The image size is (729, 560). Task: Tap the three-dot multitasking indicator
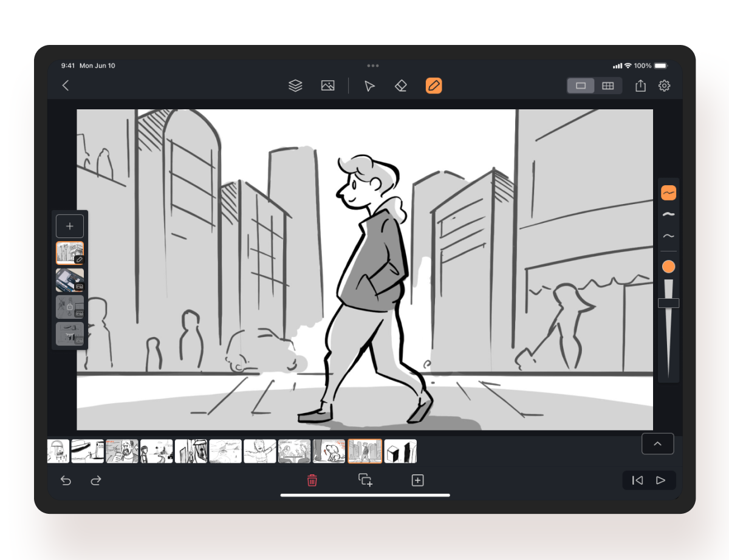pos(373,65)
